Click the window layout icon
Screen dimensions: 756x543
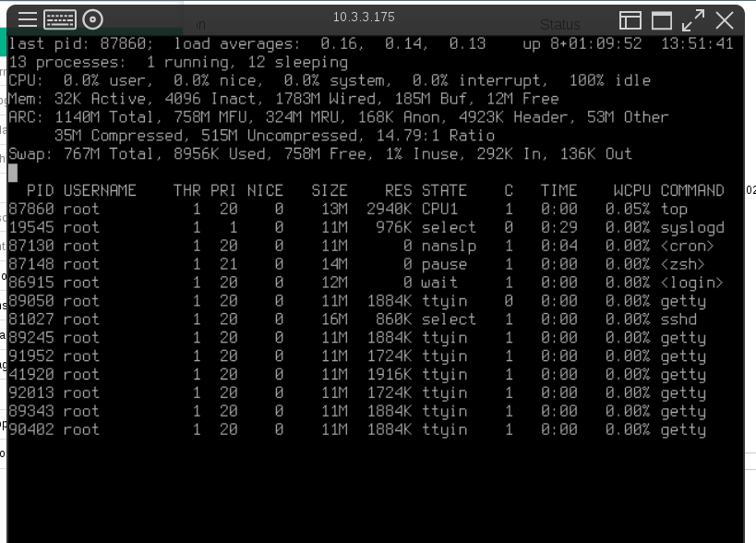pos(630,20)
